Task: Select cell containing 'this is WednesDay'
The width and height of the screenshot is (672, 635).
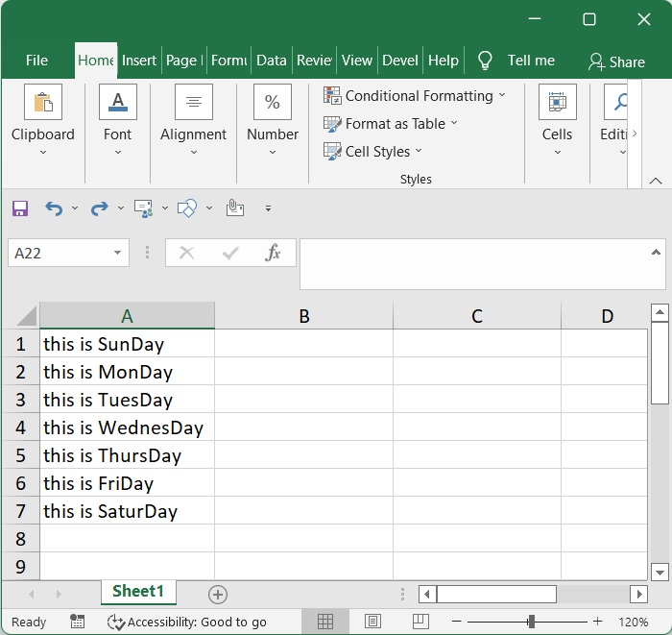Action: pos(127,427)
